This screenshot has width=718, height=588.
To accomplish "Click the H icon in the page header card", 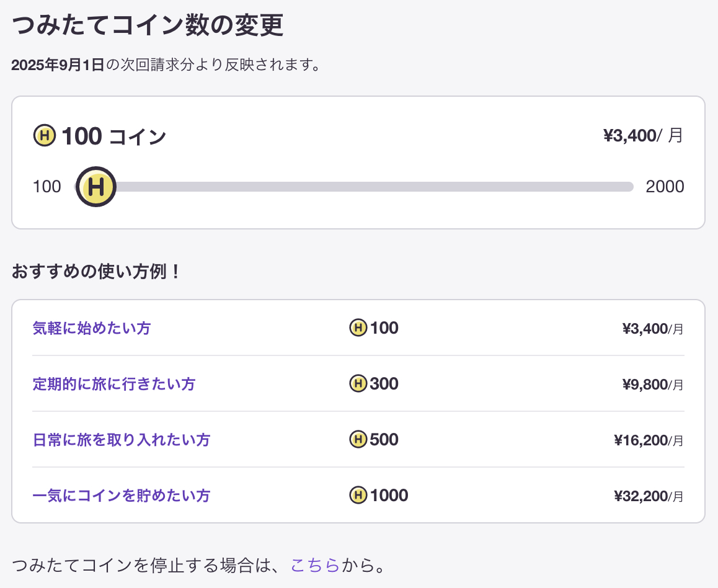I will click(x=43, y=135).
